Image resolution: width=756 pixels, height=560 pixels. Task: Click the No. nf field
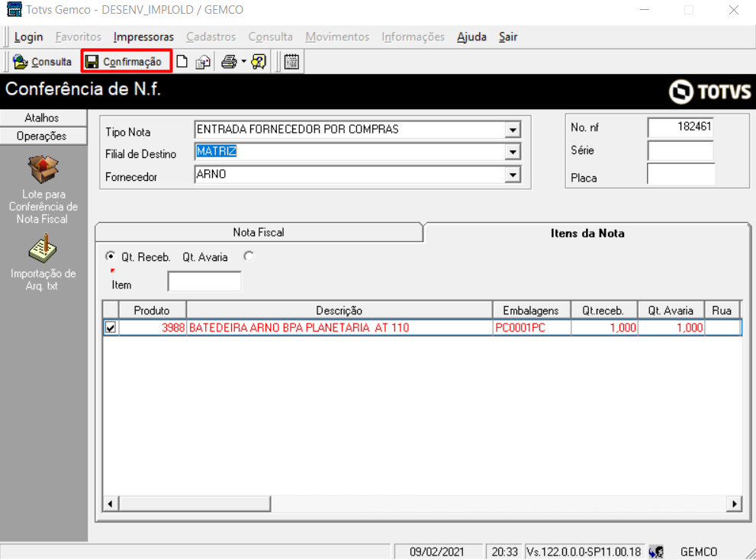[680, 127]
